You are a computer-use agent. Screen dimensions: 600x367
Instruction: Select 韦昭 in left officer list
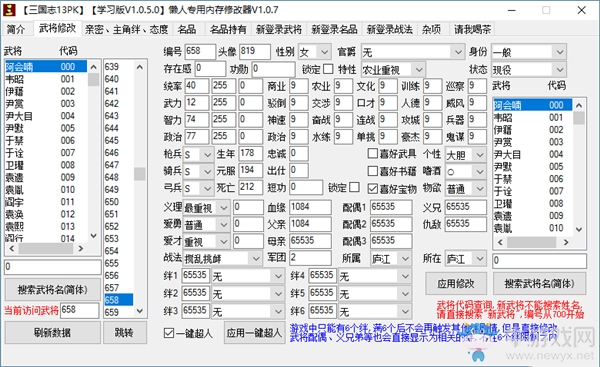point(46,79)
